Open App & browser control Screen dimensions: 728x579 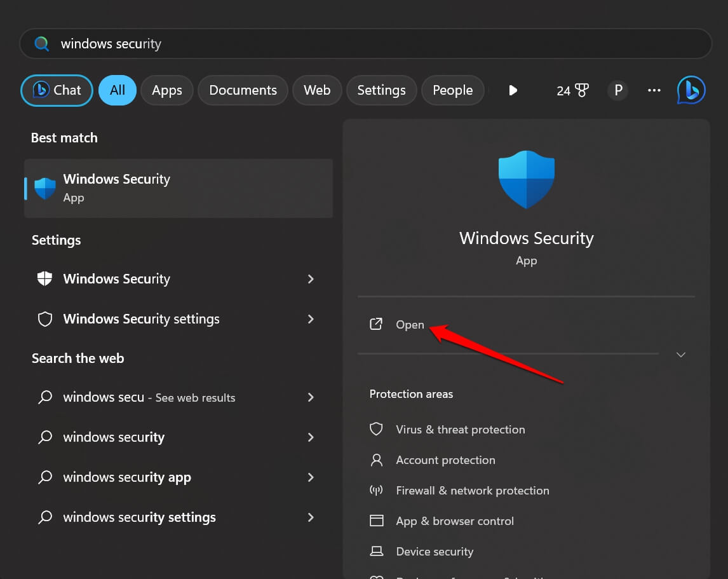(454, 521)
